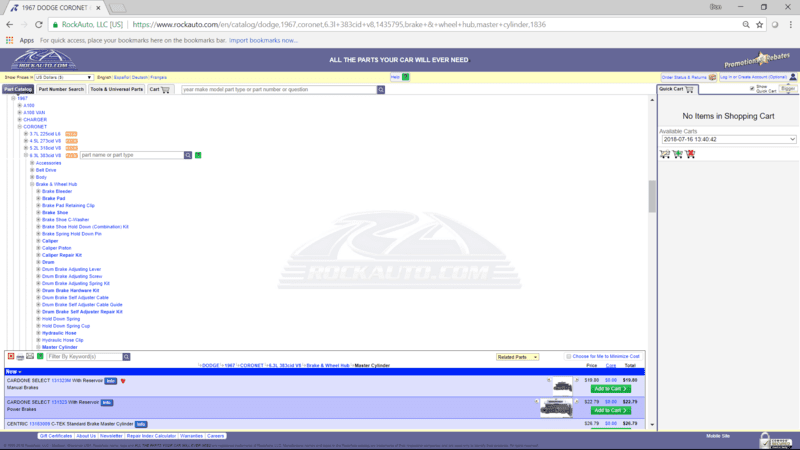Click the red X delete cart icon

(x=690, y=154)
